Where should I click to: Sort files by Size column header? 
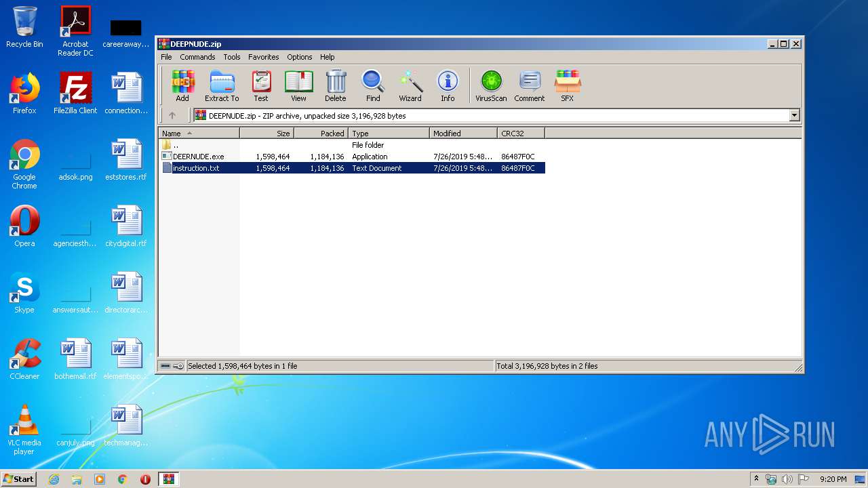pos(267,134)
